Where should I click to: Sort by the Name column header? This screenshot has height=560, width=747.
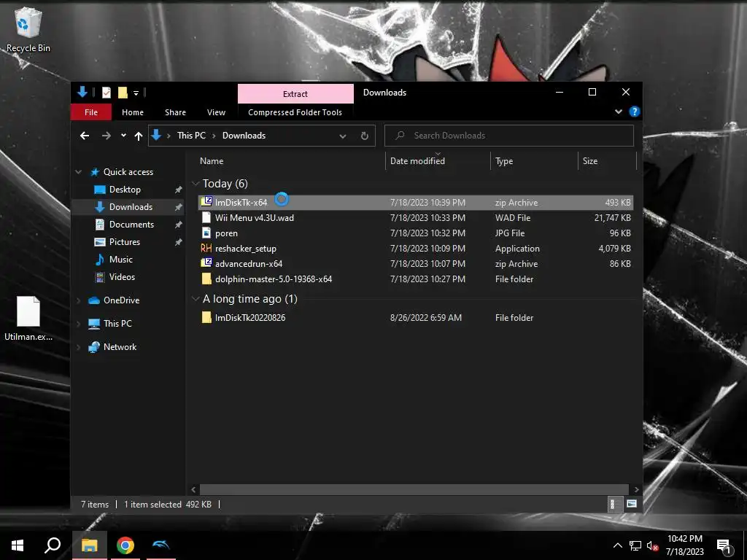[x=212, y=161]
